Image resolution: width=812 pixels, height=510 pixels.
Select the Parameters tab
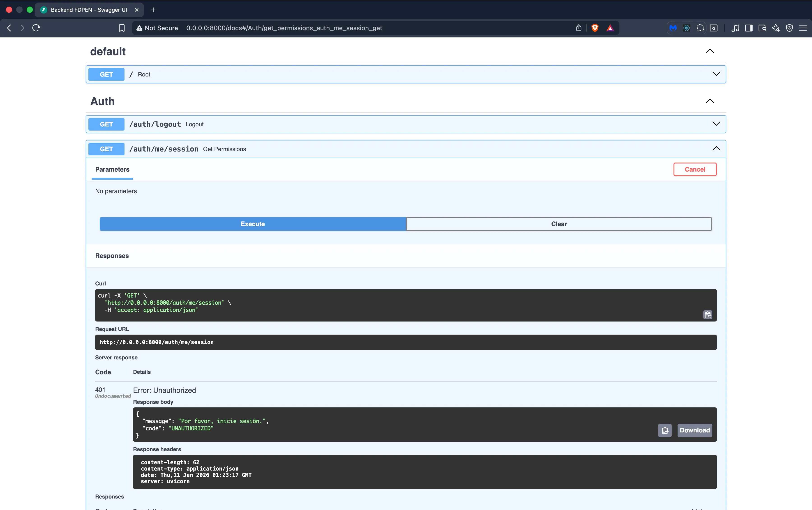[112, 170]
